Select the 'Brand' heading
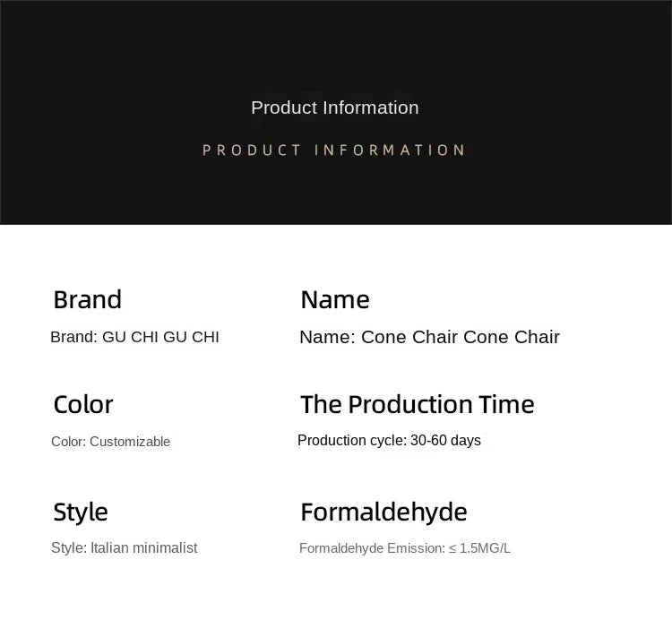672x620 pixels. click(x=88, y=299)
